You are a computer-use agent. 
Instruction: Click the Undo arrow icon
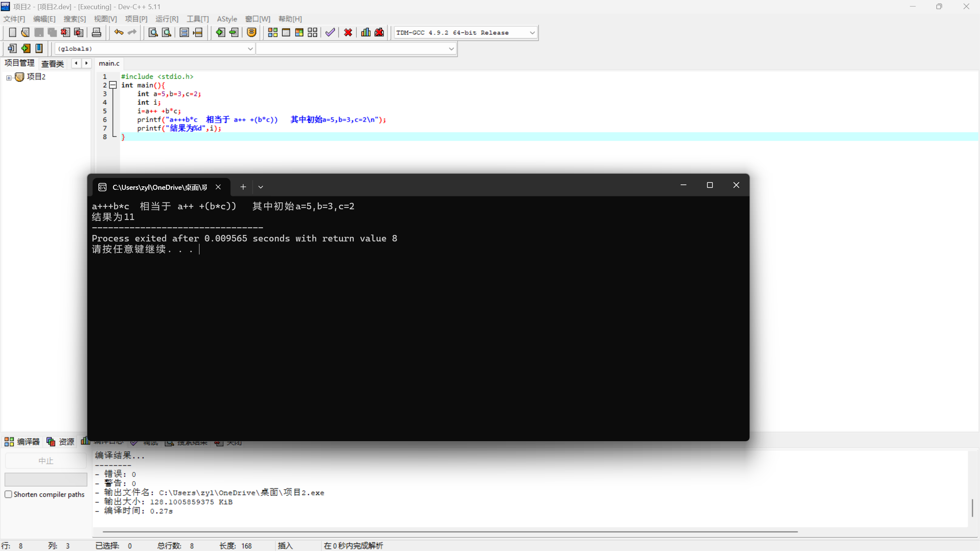point(119,33)
